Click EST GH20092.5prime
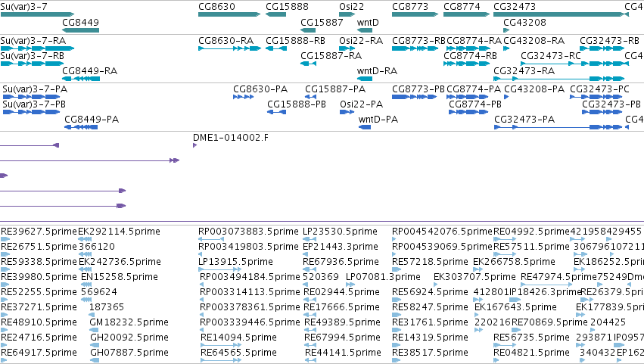 pos(129,338)
